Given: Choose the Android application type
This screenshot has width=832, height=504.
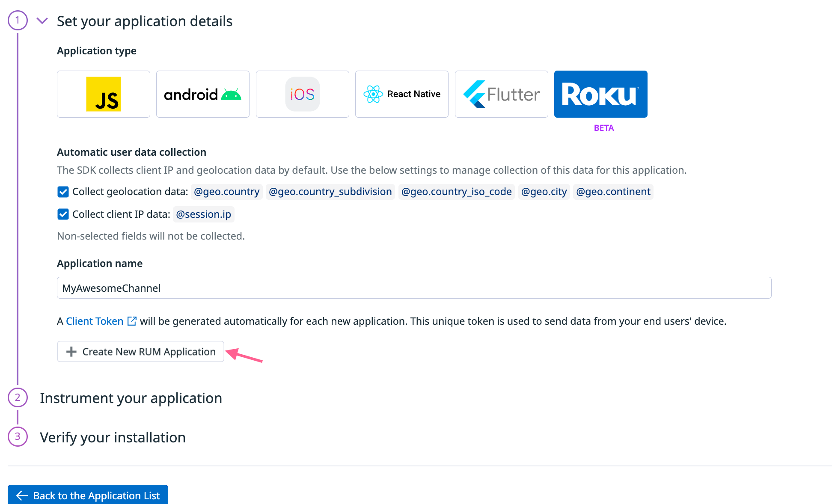Looking at the screenshot, I should coord(203,94).
